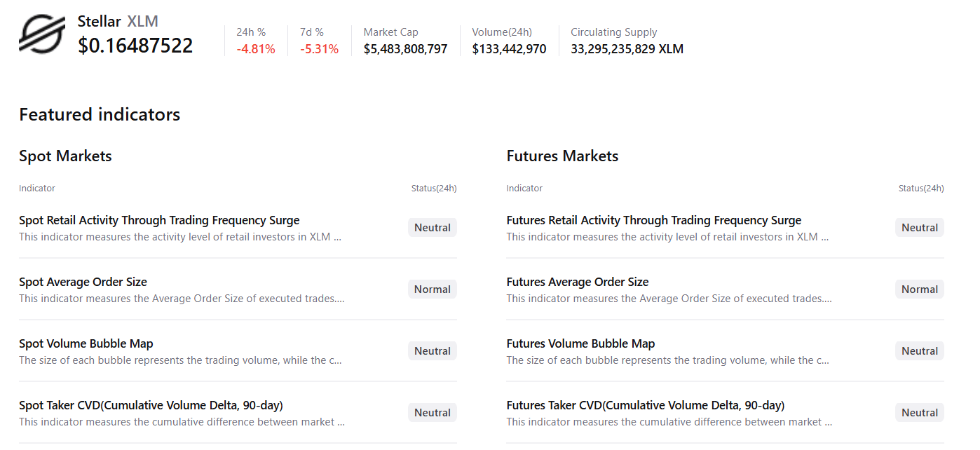Click the Stellar XLM logo icon
This screenshot has height=450, width=980.
42,35
